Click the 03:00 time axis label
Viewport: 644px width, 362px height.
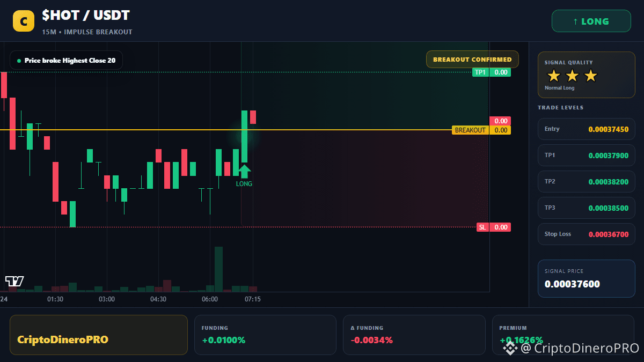(107, 299)
